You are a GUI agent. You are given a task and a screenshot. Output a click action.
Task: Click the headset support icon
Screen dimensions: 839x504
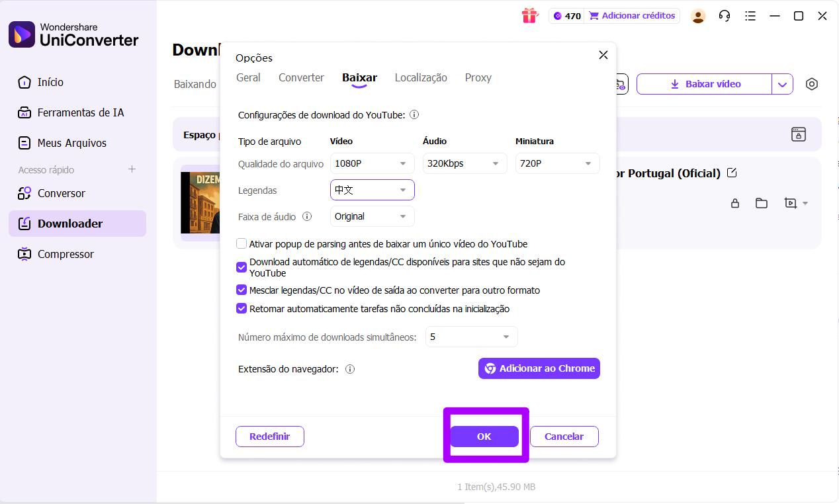click(x=724, y=15)
